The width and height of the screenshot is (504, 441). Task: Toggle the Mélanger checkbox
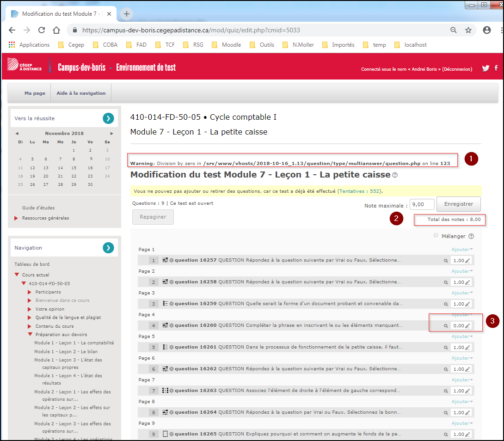(x=436, y=236)
